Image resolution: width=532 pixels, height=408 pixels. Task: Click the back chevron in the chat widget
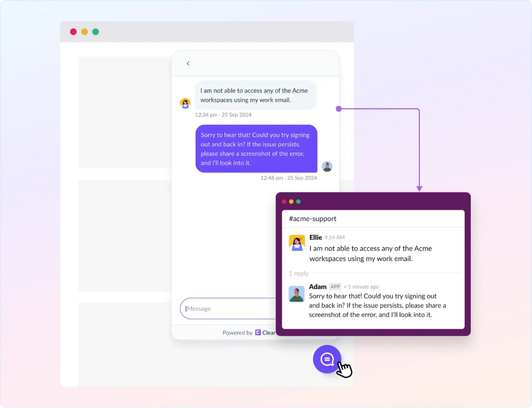point(188,64)
